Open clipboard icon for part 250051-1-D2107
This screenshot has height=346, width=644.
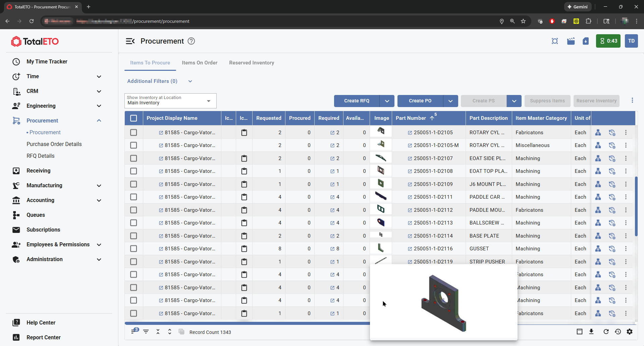coord(244,158)
